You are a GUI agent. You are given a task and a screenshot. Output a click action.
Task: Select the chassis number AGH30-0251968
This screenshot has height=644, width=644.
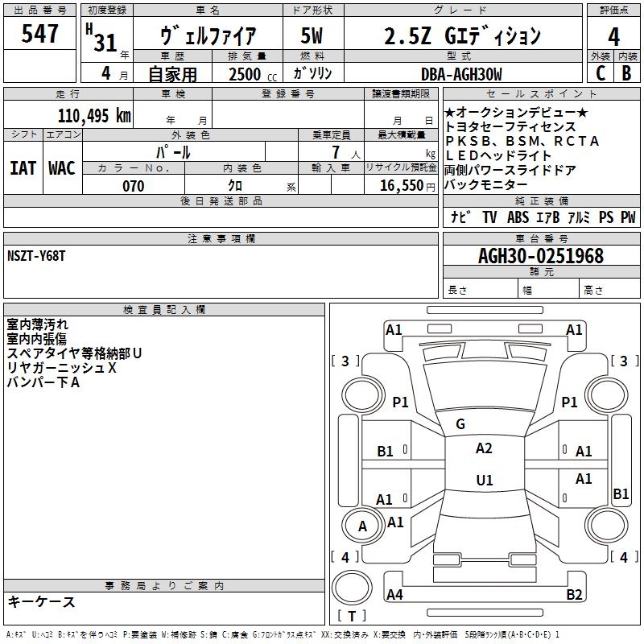[540, 256]
